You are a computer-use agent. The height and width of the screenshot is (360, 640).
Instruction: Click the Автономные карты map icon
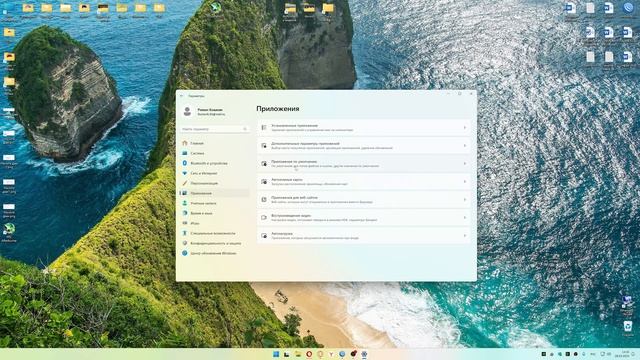click(x=264, y=182)
